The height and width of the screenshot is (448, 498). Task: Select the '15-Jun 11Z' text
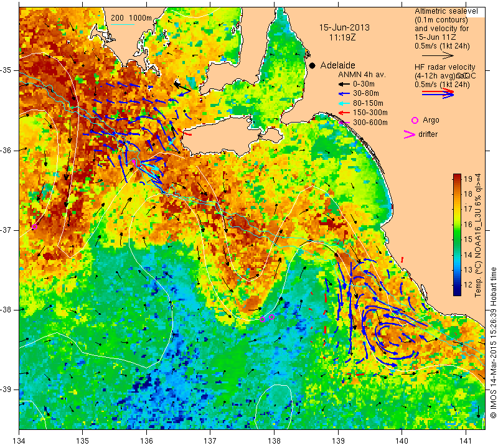[435, 37]
